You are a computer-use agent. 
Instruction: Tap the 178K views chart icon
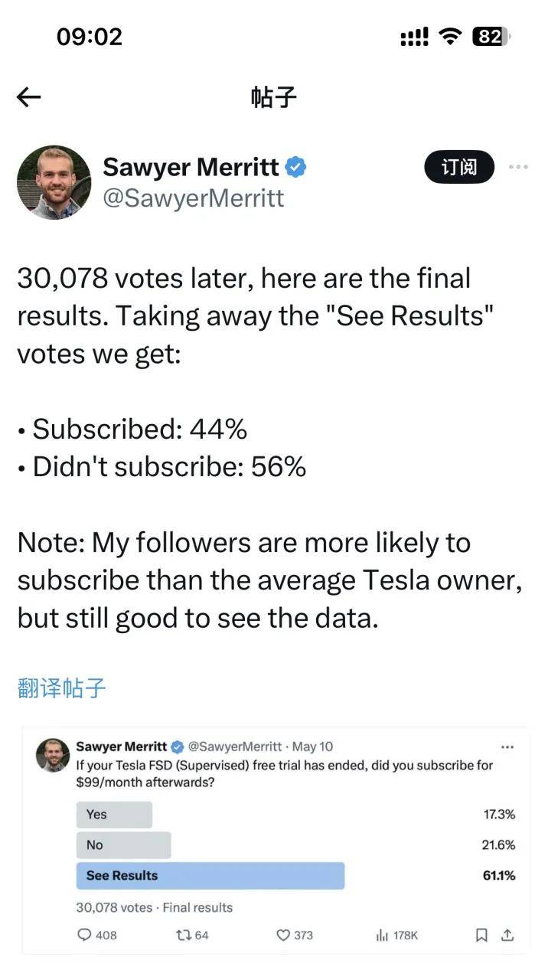(382, 935)
